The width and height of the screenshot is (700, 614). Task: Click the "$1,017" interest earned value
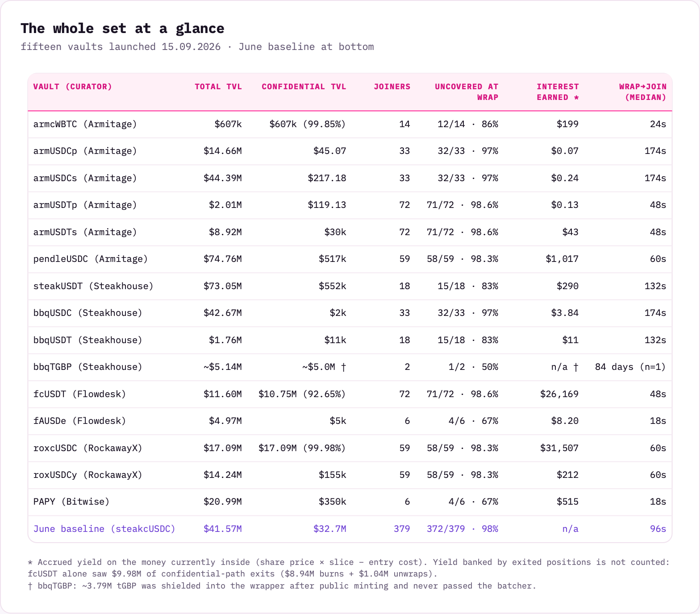click(562, 259)
